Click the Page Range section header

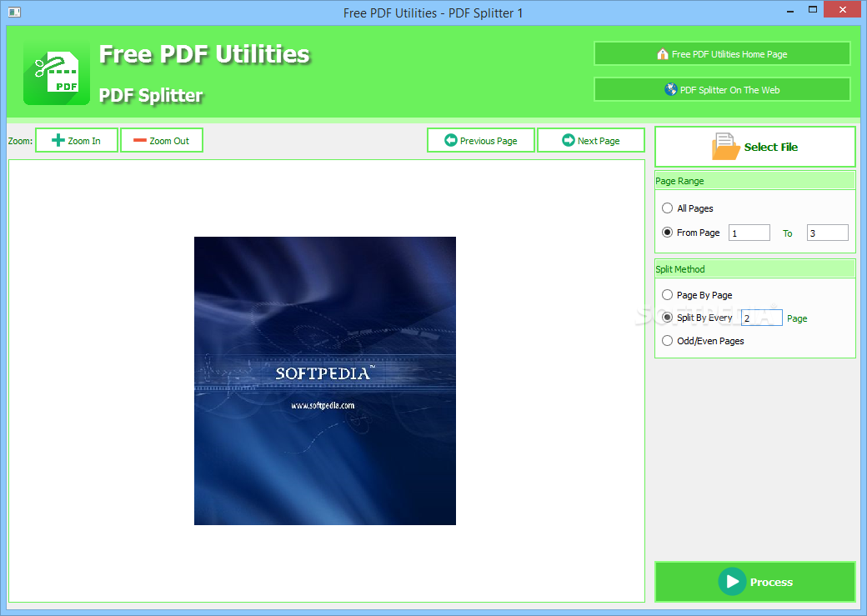pyautogui.click(x=755, y=181)
